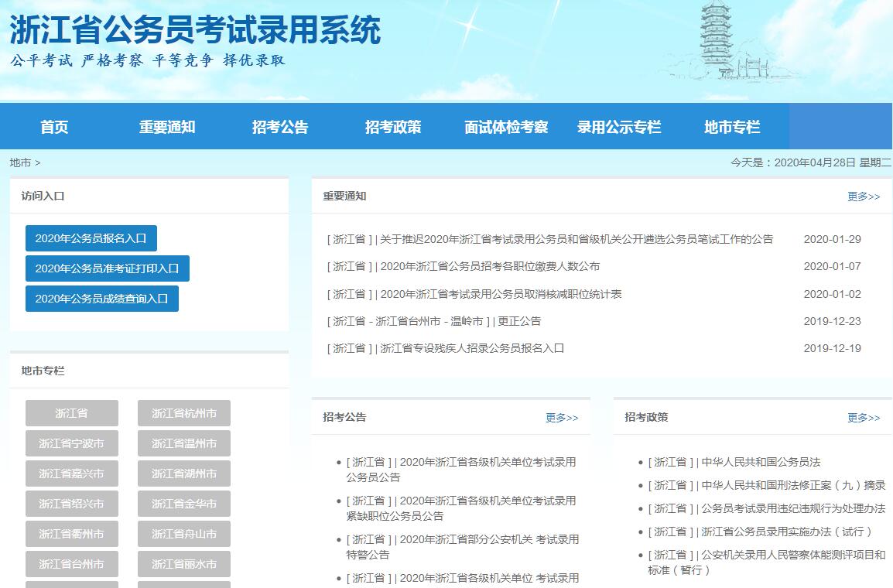Viewport: 893px width, 588px height.
Task: Click the 2020年公务员报名入口 button
Action: (91, 238)
